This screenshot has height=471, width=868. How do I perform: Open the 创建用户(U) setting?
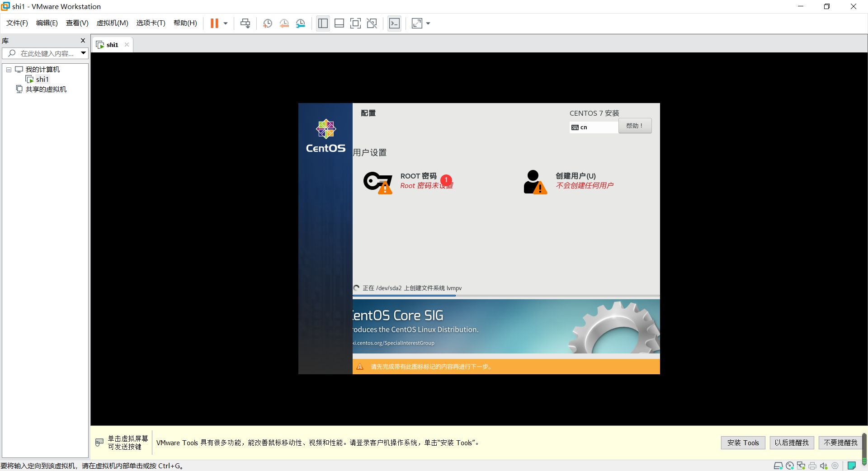tap(576, 176)
